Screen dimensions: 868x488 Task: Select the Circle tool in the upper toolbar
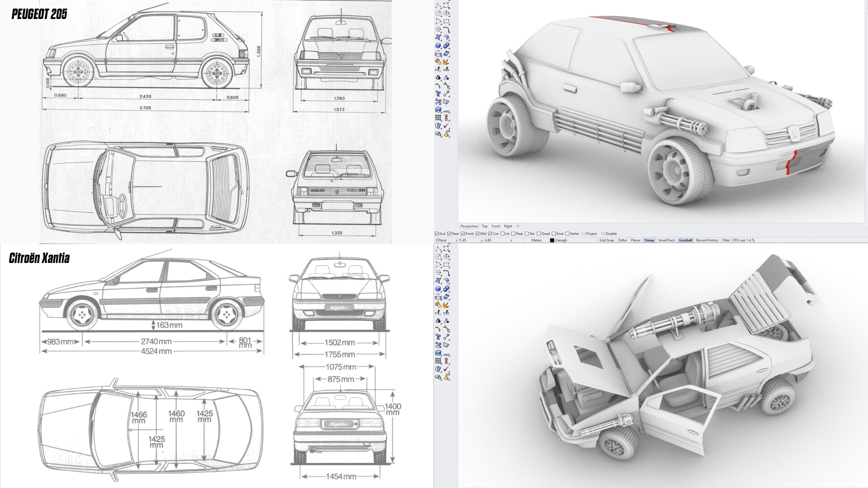pyautogui.click(x=439, y=13)
